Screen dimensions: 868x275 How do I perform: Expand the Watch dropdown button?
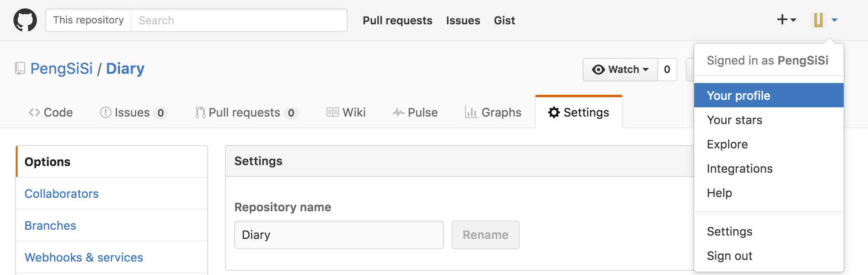620,70
